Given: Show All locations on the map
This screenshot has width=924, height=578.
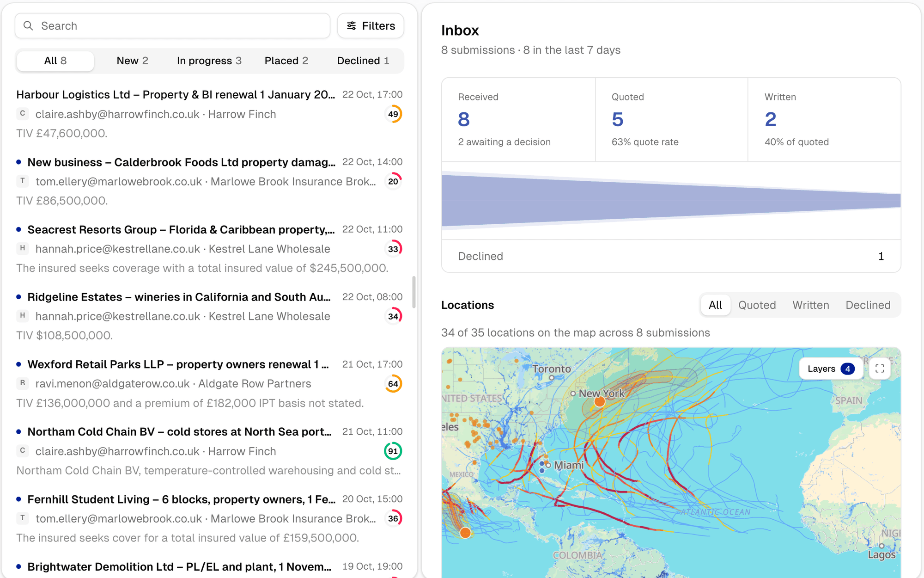Looking at the screenshot, I should [715, 305].
